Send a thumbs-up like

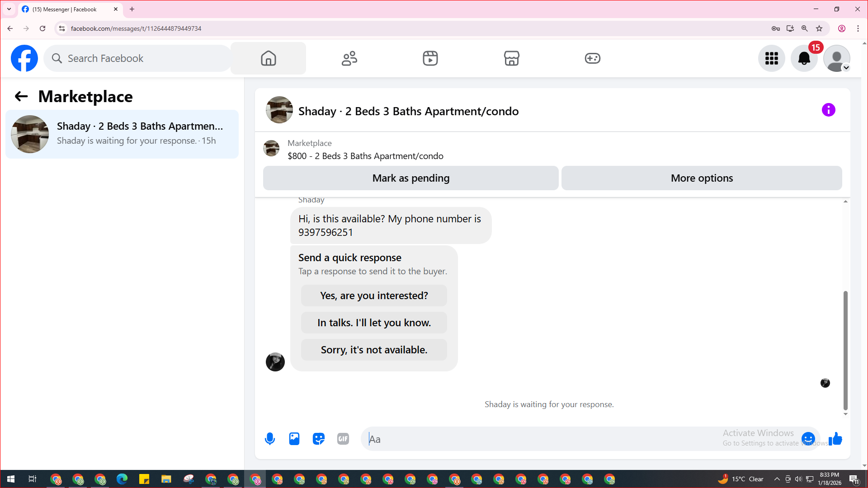click(835, 439)
